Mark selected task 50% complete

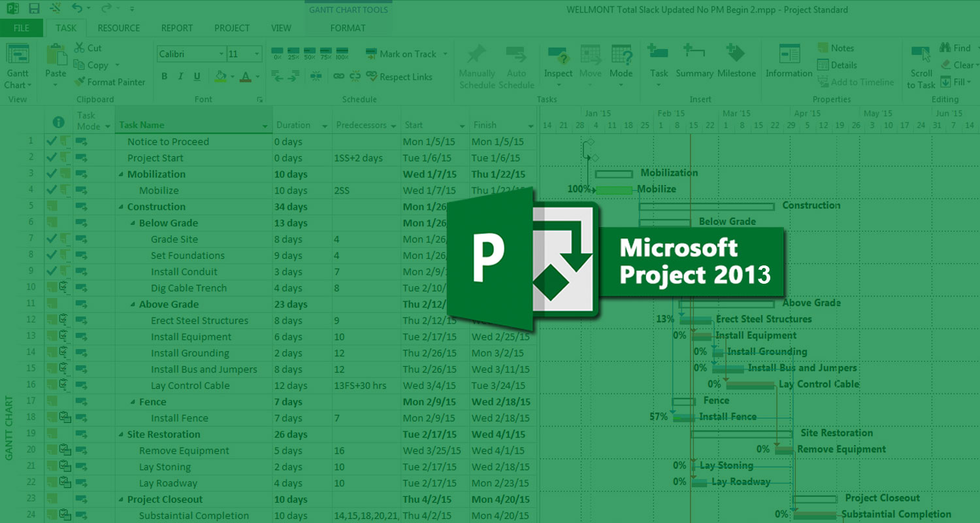310,54
